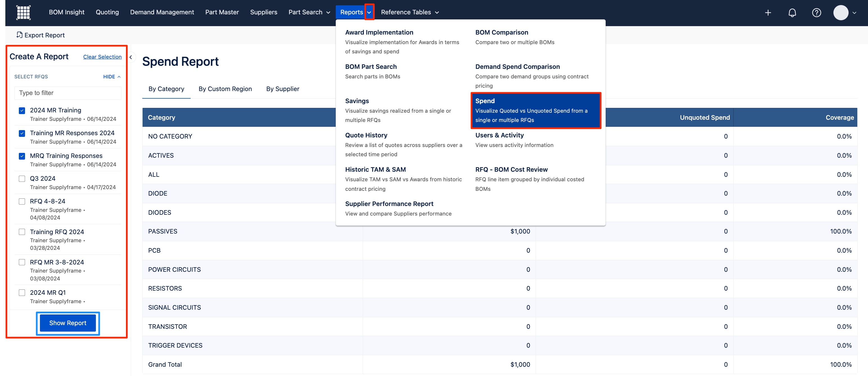Click the Export Report icon
868x376 pixels.
(x=20, y=35)
